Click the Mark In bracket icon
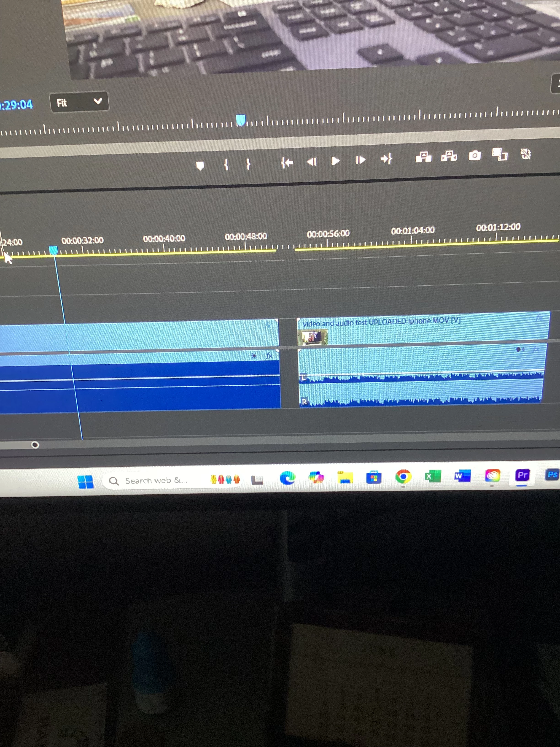The width and height of the screenshot is (560, 747). (x=226, y=165)
